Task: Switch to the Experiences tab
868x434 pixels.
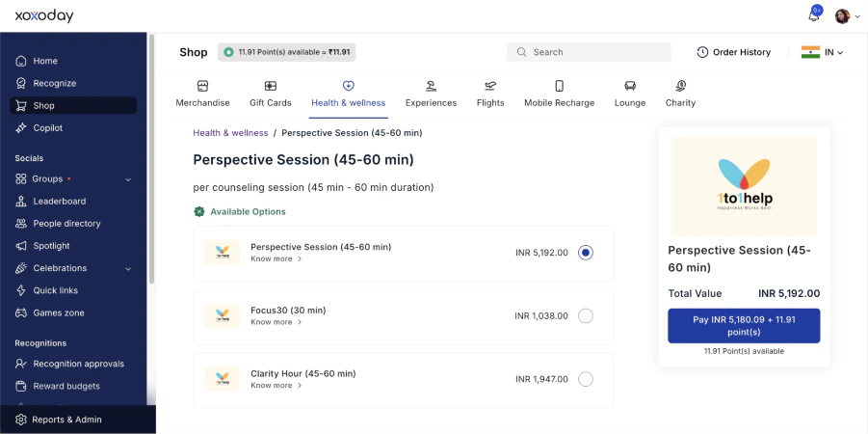Action: click(432, 95)
